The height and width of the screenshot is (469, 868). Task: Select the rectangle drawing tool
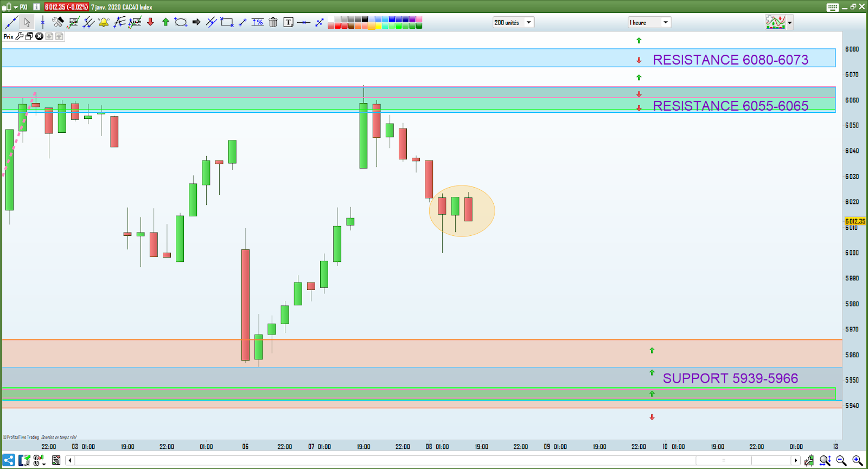pos(227,22)
